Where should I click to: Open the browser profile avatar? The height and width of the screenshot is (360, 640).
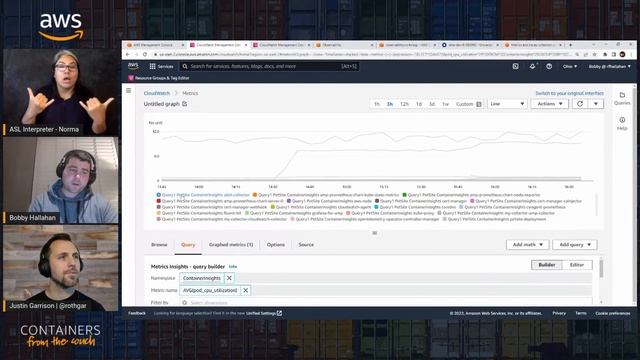(622, 54)
